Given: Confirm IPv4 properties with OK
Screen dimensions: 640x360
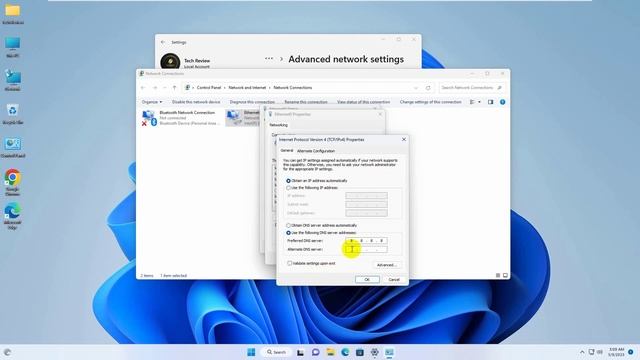Looking at the screenshot, I should tap(367, 280).
